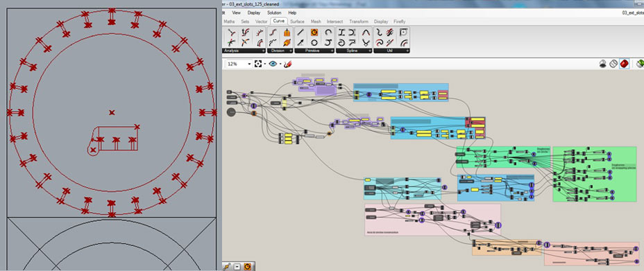The width and height of the screenshot is (644, 271).
Task: Pick the arrow-shaped icon in middle of Spline bottom row
Action: [x=352, y=42]
